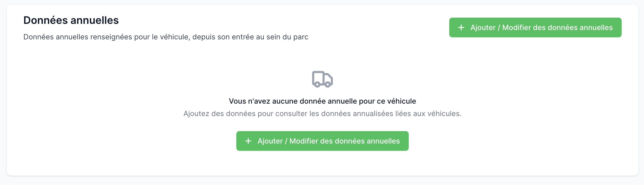Viewport: 644px width, 185px height.
Task: Click the plus icon in the top-right green button
Action: click(x=461, y=27)
